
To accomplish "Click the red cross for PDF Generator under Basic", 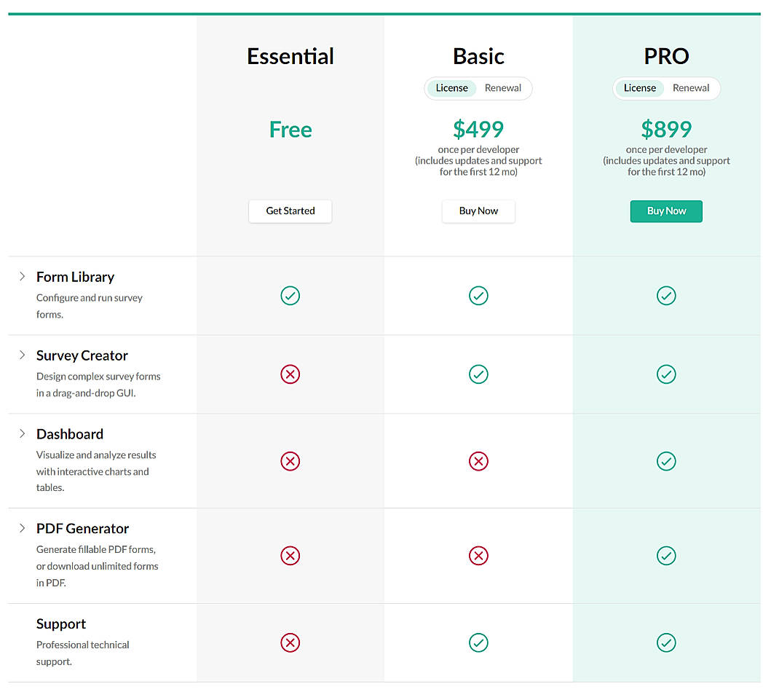I will tap(478, 556).
